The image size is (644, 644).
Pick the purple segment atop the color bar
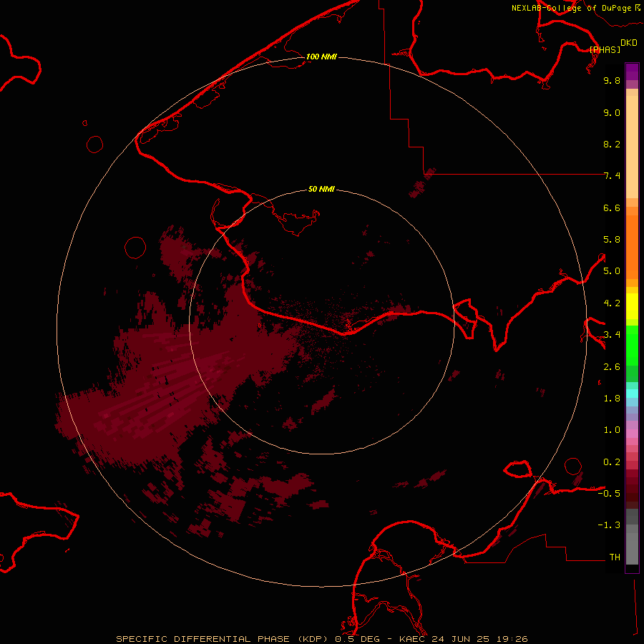pyautogui.click(x=632, y=72)
